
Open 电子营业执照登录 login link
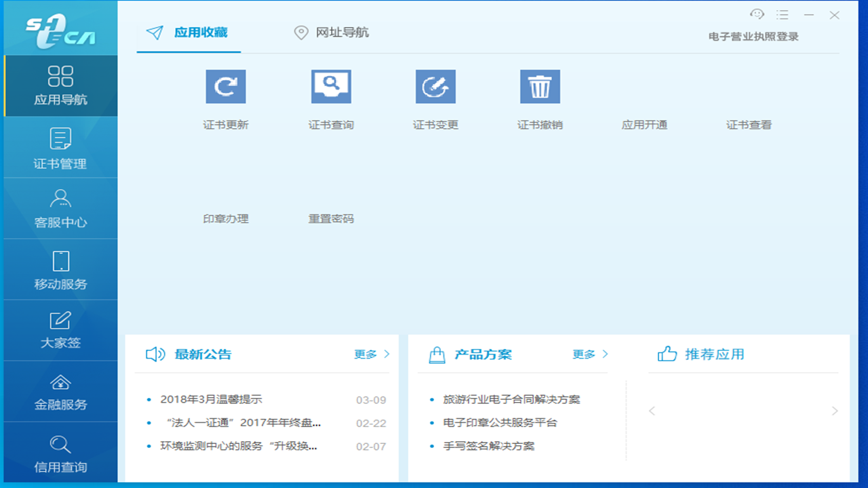click(x=753, y=36)
